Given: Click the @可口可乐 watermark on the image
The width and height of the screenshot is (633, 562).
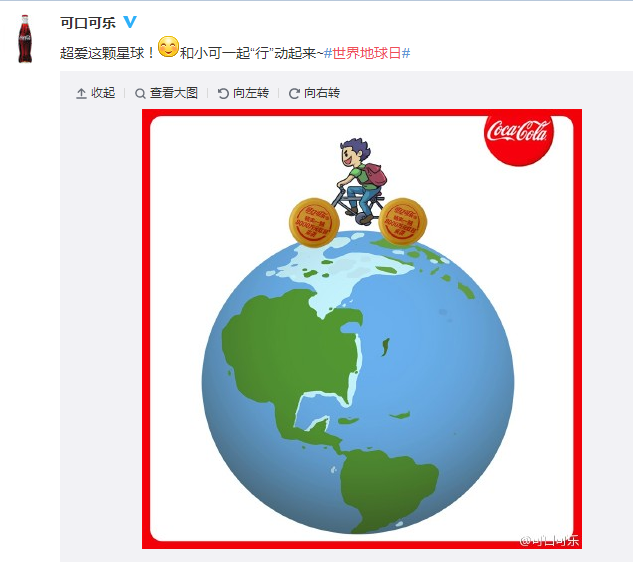Looking at the screenshot, I should (549, 540).
